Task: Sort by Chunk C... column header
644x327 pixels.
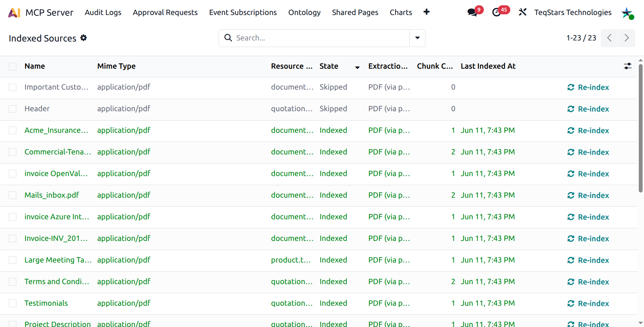Action: coord(435,66)
